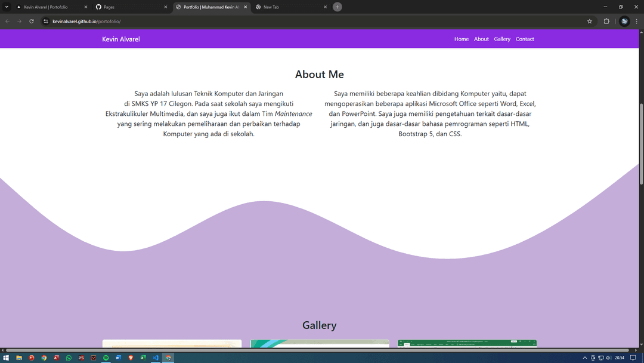Click the new tab plus button
Screen dimensions: 644x363
(x=338, y=7)
